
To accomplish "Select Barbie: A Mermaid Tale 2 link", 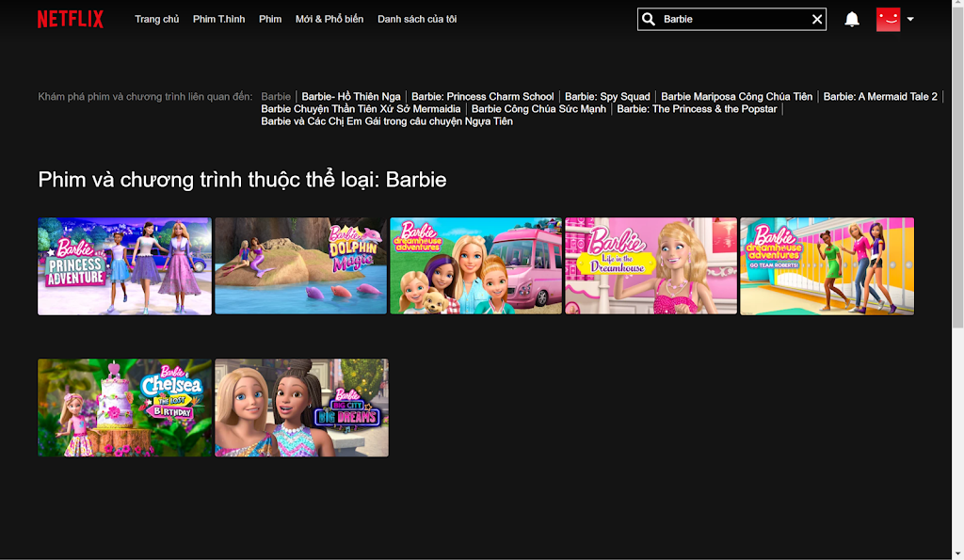I will (879, 96).
